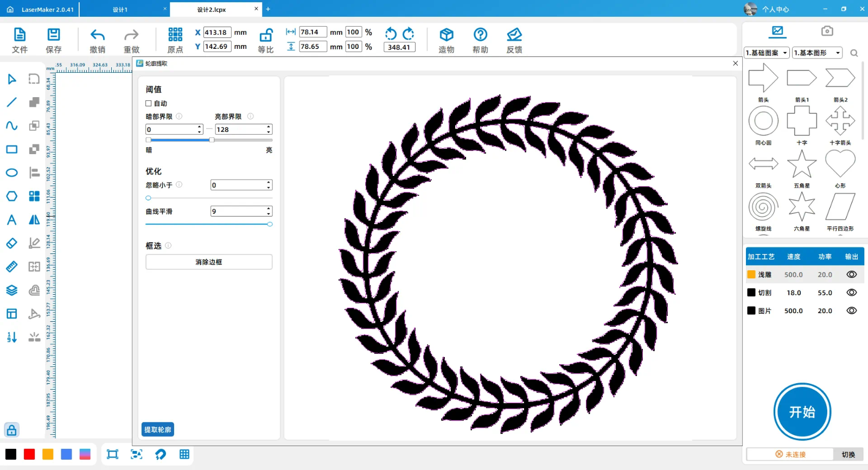Click the Save (保存) icon

pos(54,35)
